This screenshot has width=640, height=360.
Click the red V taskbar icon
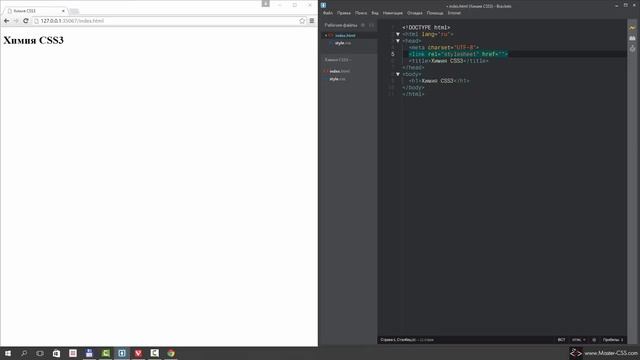click(x=138, y=353)
